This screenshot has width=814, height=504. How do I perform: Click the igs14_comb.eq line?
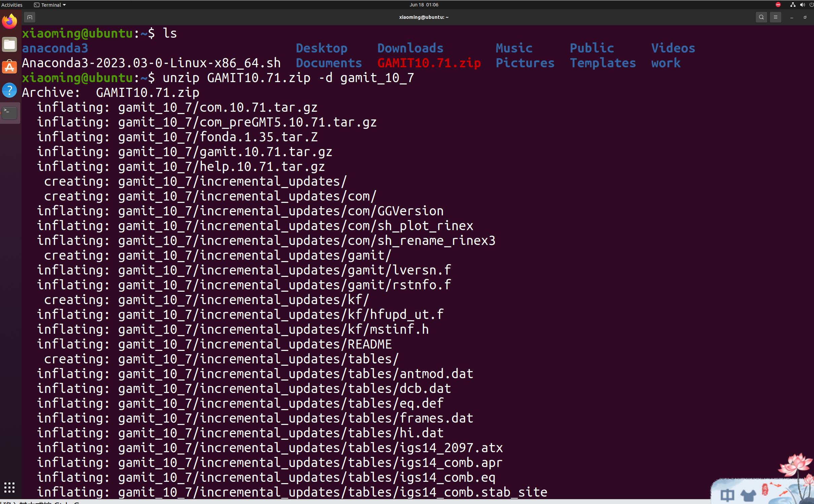pyautogui.click(x=266, y=477)
